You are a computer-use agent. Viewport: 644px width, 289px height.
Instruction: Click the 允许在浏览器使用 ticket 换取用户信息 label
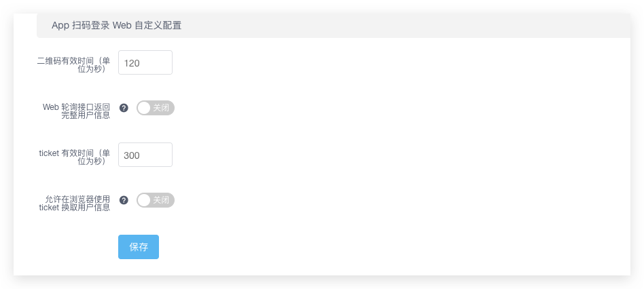pyautogui.click(x=74, y=204)
